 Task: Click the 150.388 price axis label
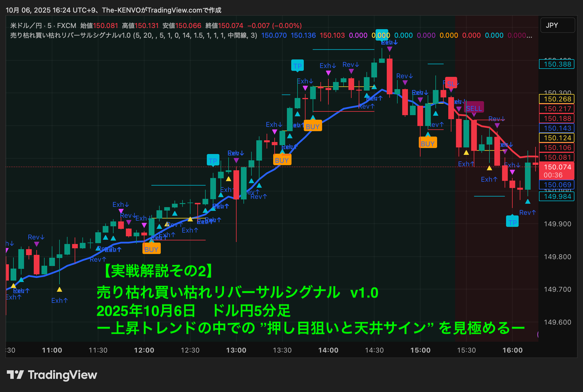pyautogui.click(x=557, y=64)
